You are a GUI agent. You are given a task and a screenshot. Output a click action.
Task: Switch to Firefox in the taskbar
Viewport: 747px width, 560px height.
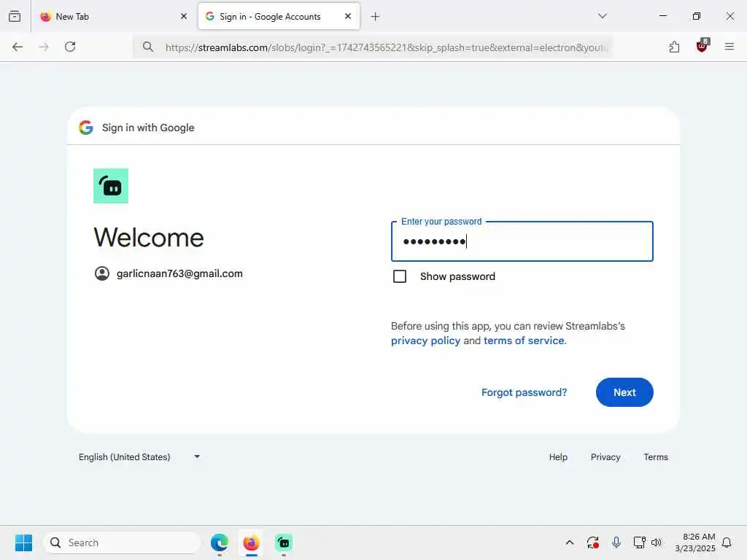[x=252, y=542]
